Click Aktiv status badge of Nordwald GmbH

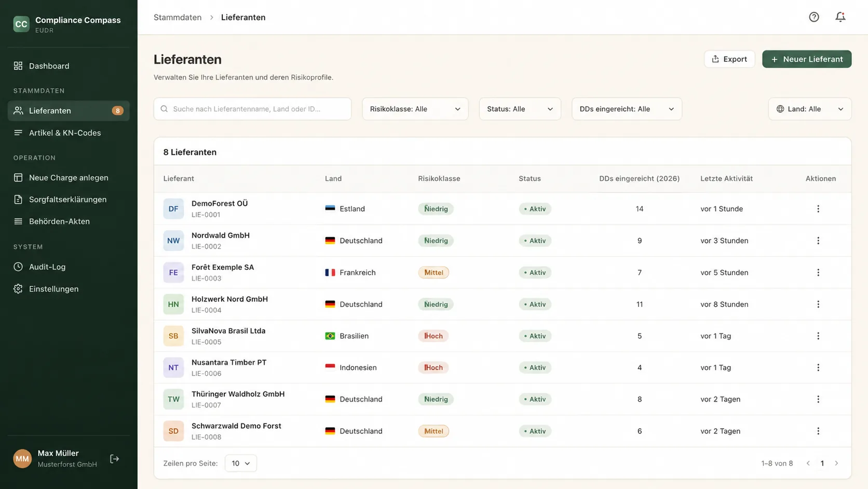coord(535,241)
